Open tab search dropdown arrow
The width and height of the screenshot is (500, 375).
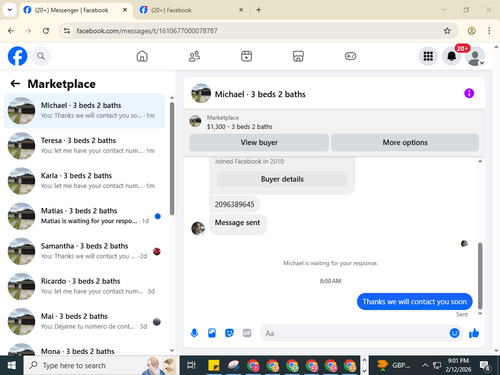click(9, 10)
